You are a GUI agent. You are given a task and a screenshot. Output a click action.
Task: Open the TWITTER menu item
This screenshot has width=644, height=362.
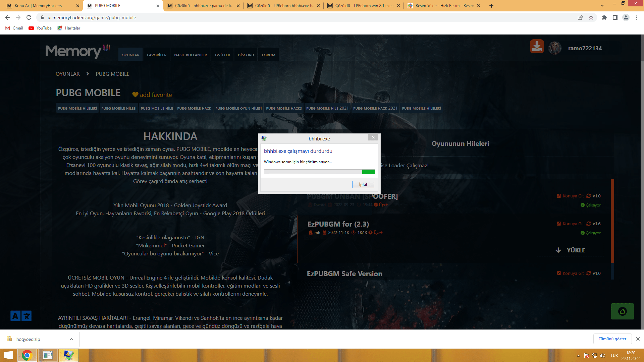(x=222, y=55)
